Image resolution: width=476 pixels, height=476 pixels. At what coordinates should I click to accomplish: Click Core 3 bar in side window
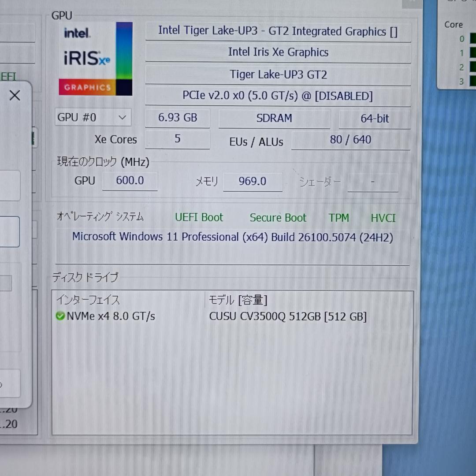472,81
